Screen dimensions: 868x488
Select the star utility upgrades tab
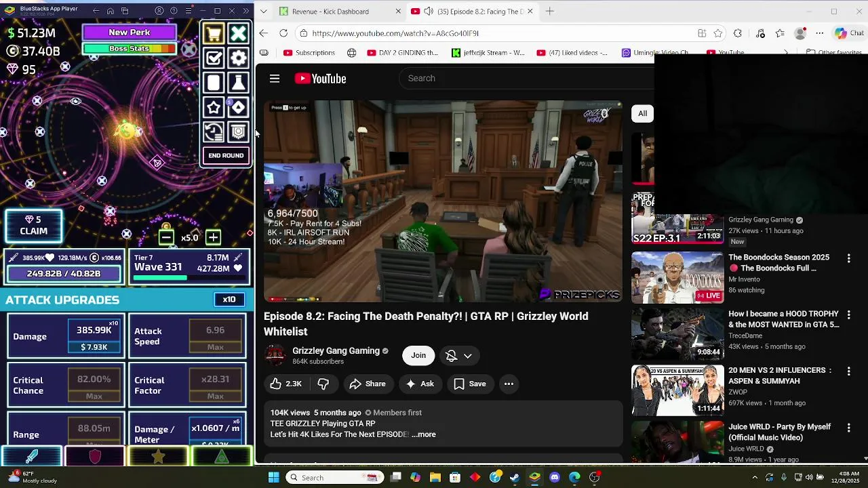[x=158, y=457]
